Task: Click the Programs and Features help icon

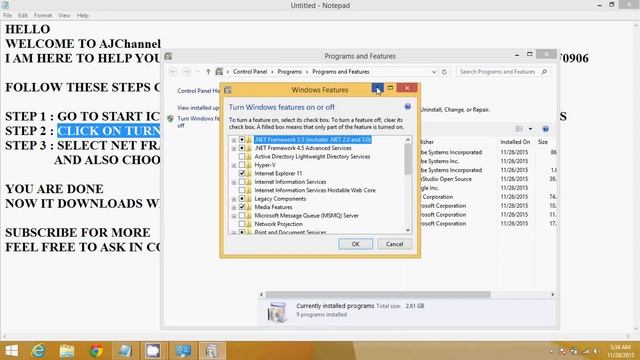Action: tap(545, 129)
